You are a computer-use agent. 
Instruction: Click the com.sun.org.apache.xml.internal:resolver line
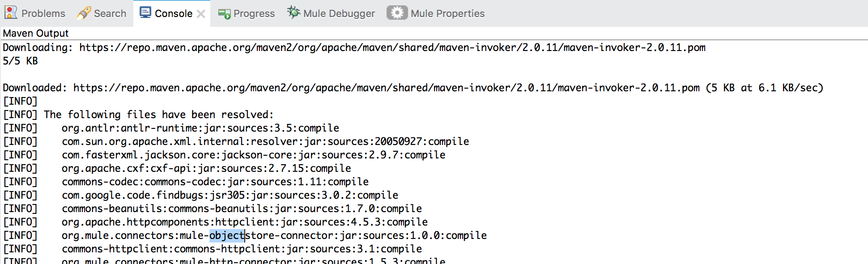click(x=236, y=141)
